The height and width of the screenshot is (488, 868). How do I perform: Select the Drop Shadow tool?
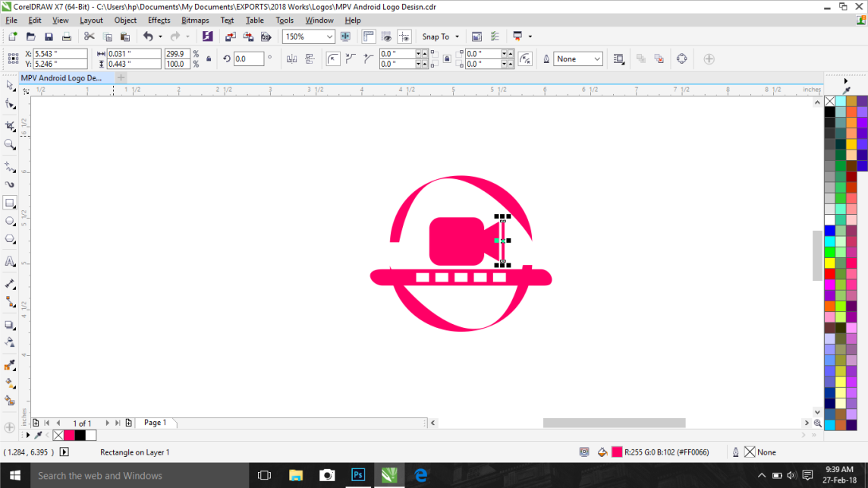[9, 325]
